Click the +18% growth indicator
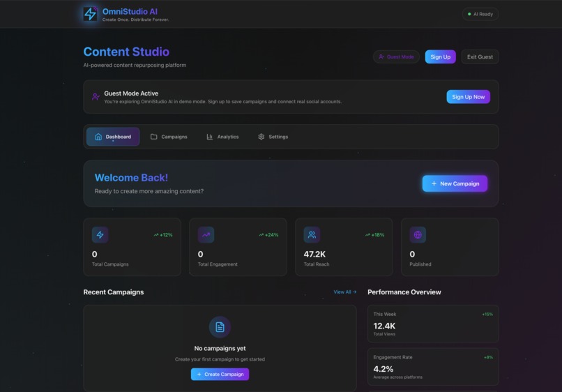The image size is (562, 392). (374, 235)
